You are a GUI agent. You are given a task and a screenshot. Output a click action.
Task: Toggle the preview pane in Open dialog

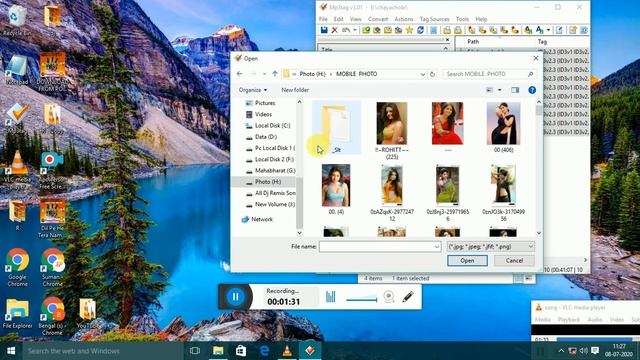tap(515, 90)
